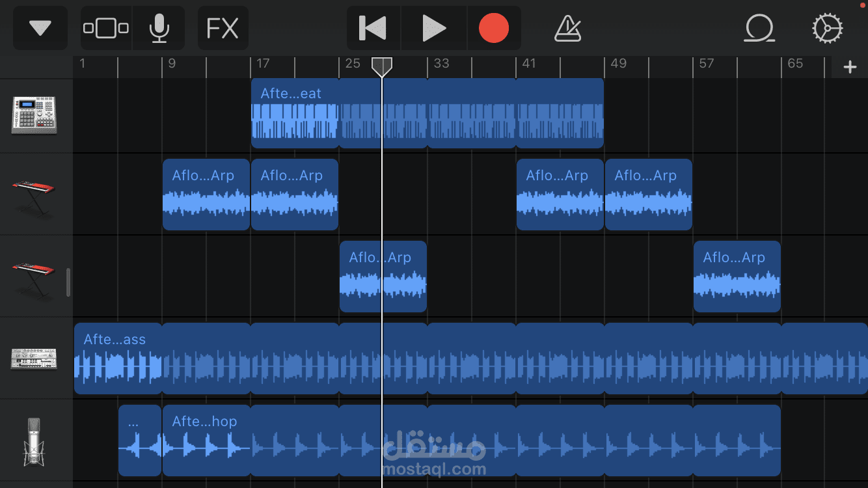
Task: Open the Loop Browser
Action: coord(759,28)
